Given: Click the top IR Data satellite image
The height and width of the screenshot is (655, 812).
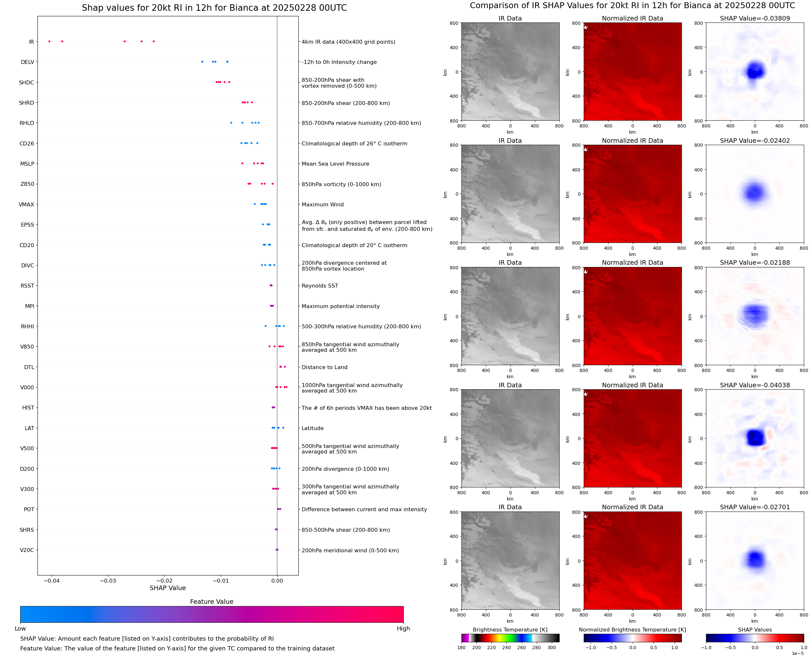Looking at the screenshot, I should tap(510, 72).
